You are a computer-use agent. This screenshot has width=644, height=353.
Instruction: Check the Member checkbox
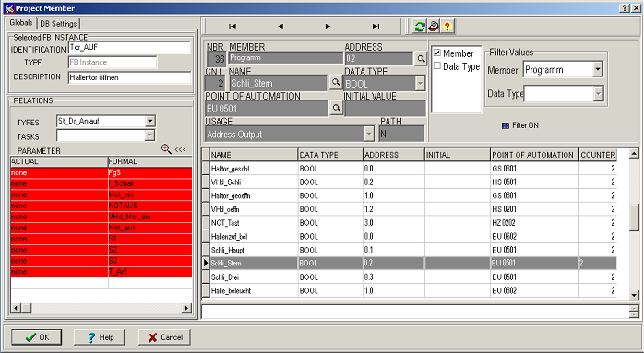[x=437, y=53]
